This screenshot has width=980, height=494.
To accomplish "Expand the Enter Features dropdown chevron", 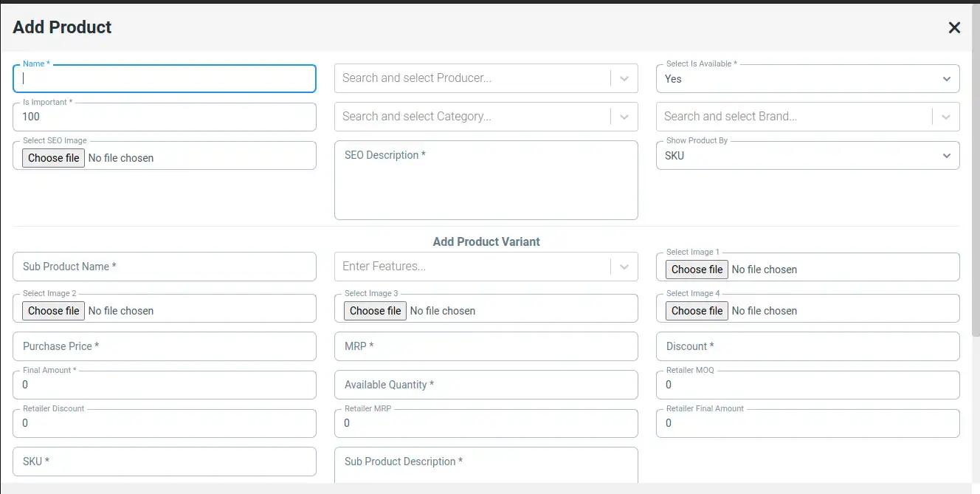I will pyautogui.click(x=624, y=267).
